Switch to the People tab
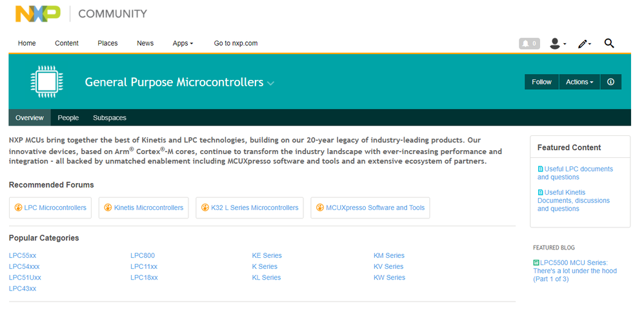The width and height of the screenshot is (644, 310). point(68,118)
